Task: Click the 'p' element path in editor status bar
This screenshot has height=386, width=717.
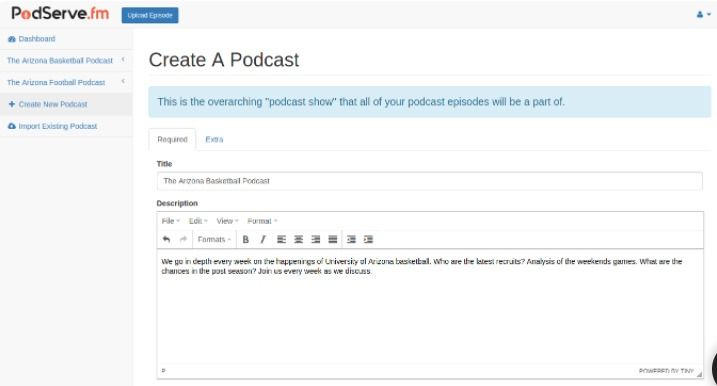Action: (x=163, y=370)
